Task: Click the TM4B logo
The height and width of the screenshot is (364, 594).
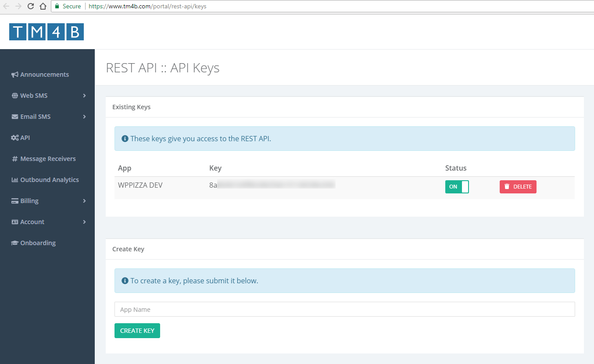Action: tap(47, 32)
